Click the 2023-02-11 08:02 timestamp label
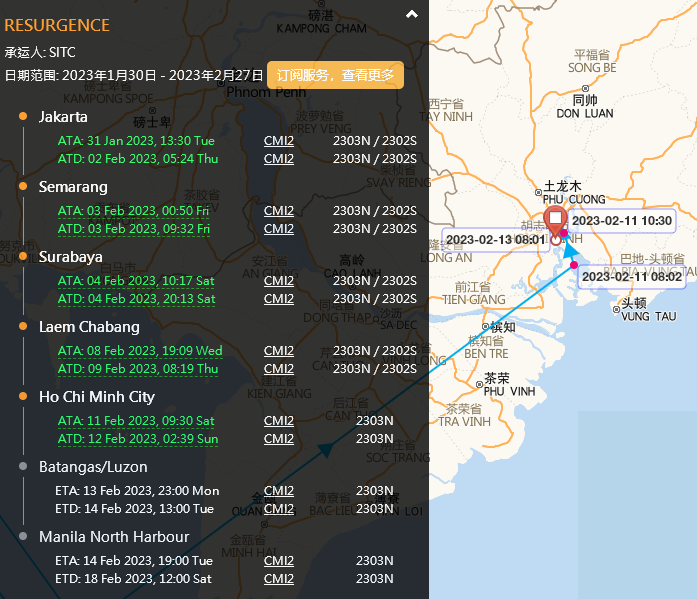The height and width of the screenshot is (599, 697). (x=631, y=276)
